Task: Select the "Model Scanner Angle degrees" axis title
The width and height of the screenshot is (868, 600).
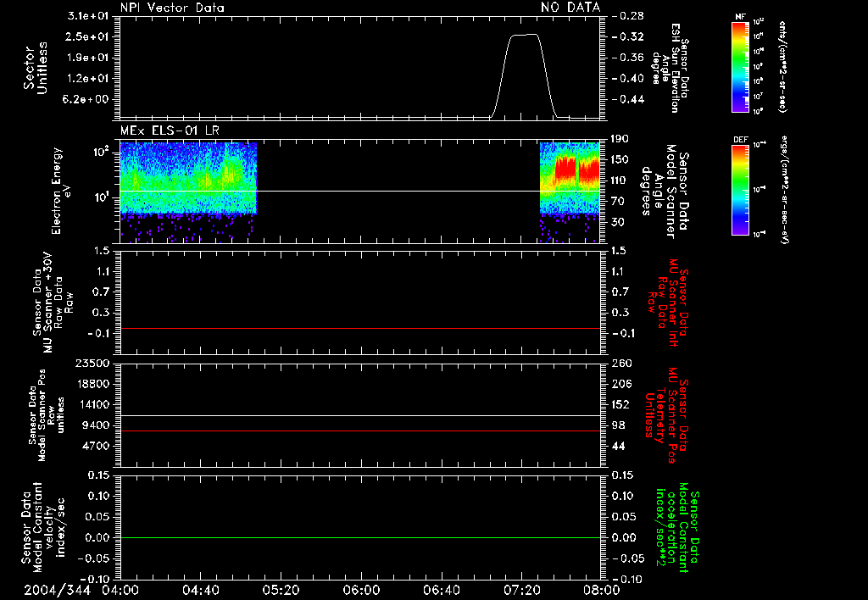Action: 665,192
